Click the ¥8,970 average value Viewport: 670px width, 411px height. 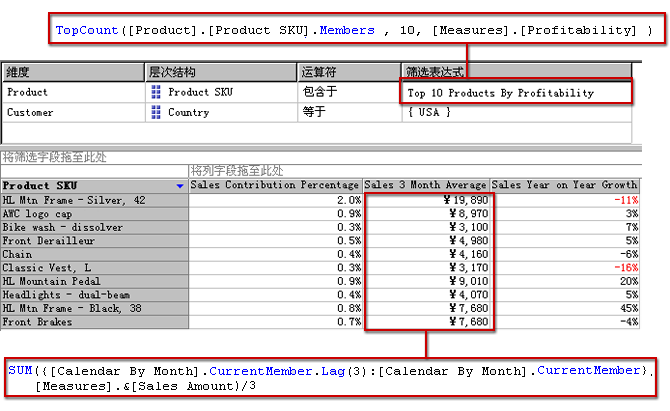point(469,214)
